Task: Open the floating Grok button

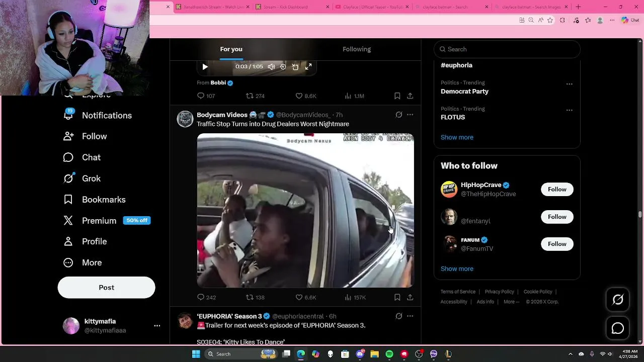Action: click(618, 300)
